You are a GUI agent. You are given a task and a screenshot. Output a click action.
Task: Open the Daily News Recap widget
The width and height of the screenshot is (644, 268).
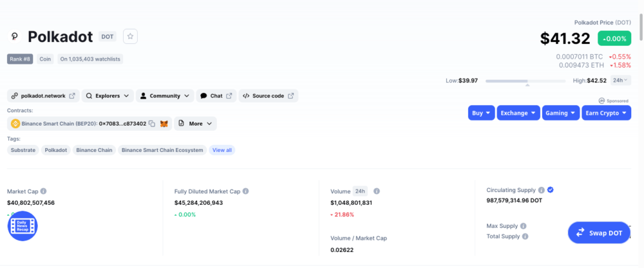[x=23, y=226]
